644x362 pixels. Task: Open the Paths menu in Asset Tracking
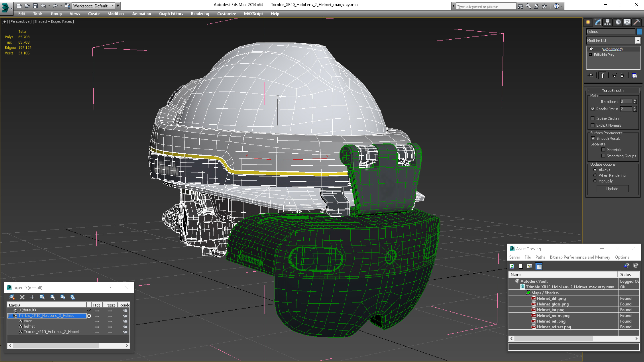[x=540, y=257]
